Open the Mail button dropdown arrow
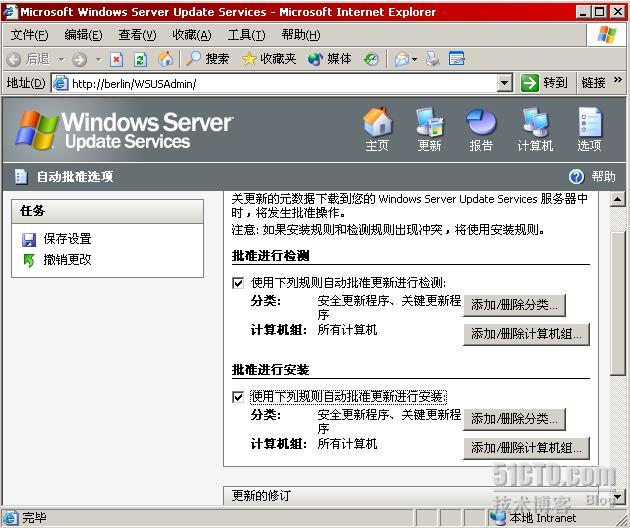The width and height of the screenshot is (630, 528). coord(415,60)
